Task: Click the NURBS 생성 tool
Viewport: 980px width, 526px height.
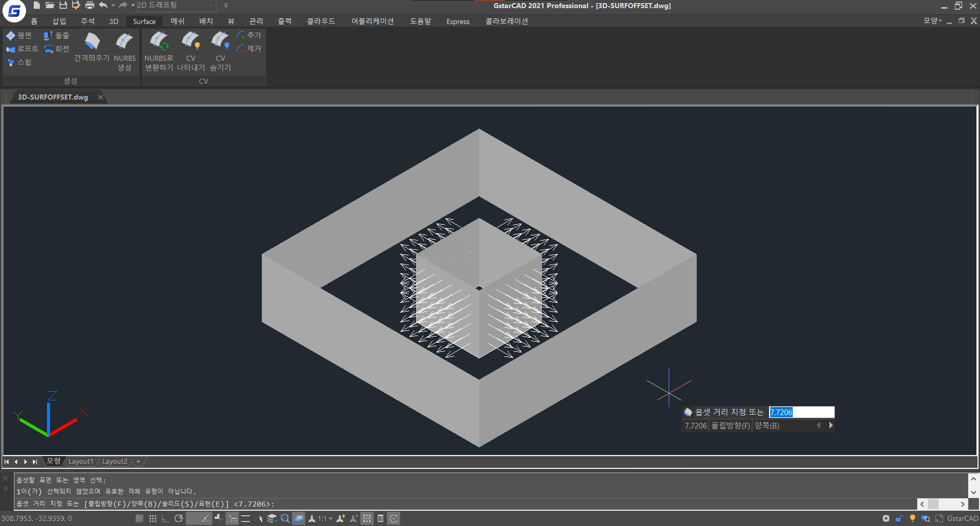Action: tap(125, 52)
